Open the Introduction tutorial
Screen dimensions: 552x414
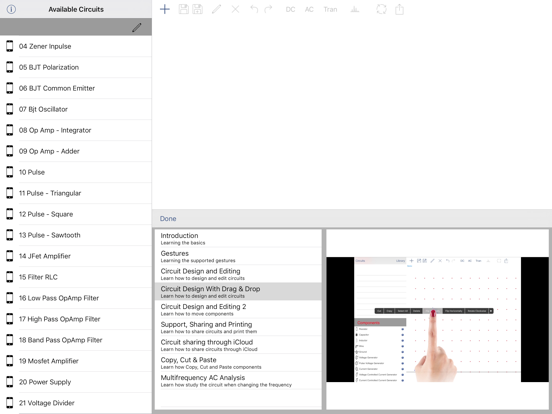[x=238, y=238]
